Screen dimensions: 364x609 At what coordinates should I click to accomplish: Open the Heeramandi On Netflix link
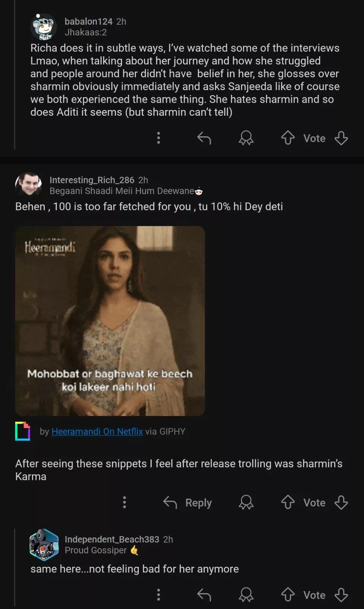[97, 431]
